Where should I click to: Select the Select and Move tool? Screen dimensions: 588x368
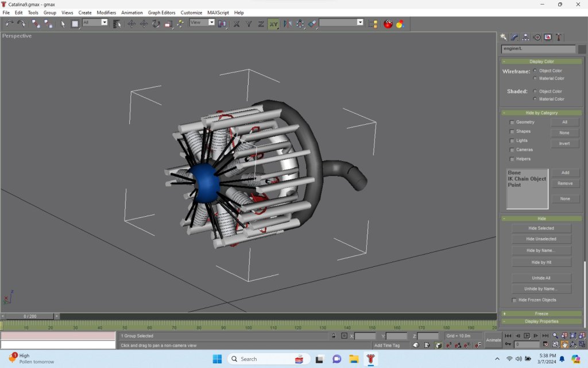coord(131,24)
